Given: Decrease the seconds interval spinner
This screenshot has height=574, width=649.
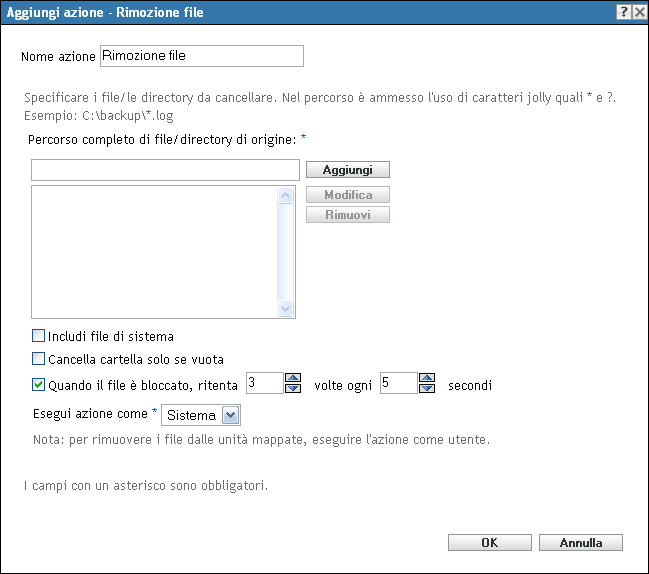Looking at the screenshot, I should (427, 389).
